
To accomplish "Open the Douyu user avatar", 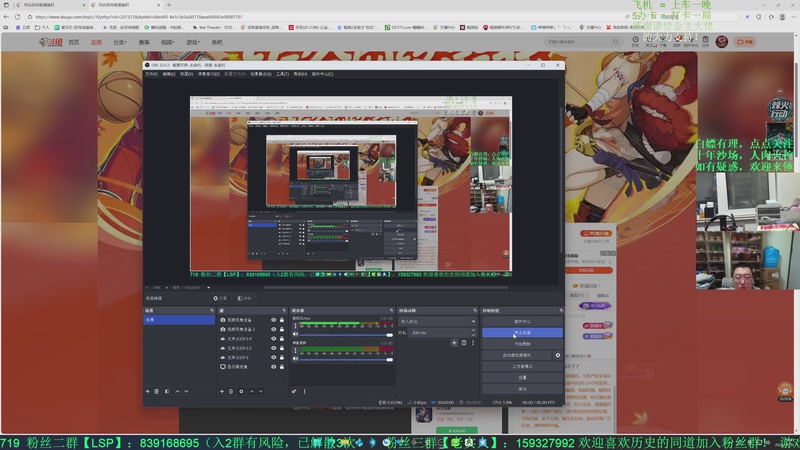I will (721, 42).
